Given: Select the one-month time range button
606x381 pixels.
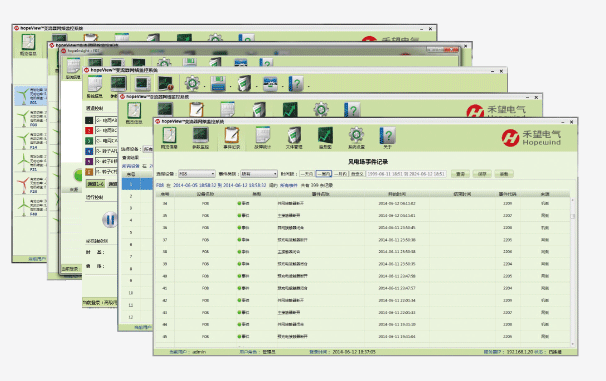Looking at the screenshot, I should click(x=341, y=174).
